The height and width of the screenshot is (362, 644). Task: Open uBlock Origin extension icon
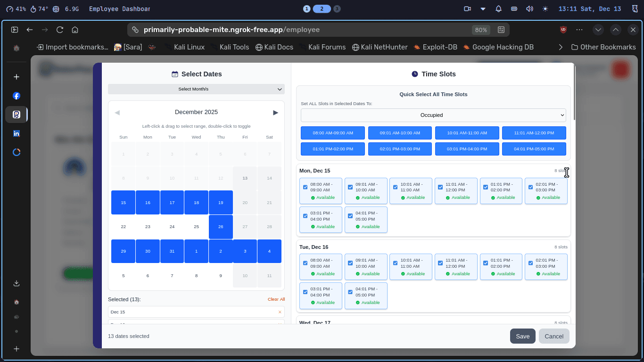coord(563,30)
